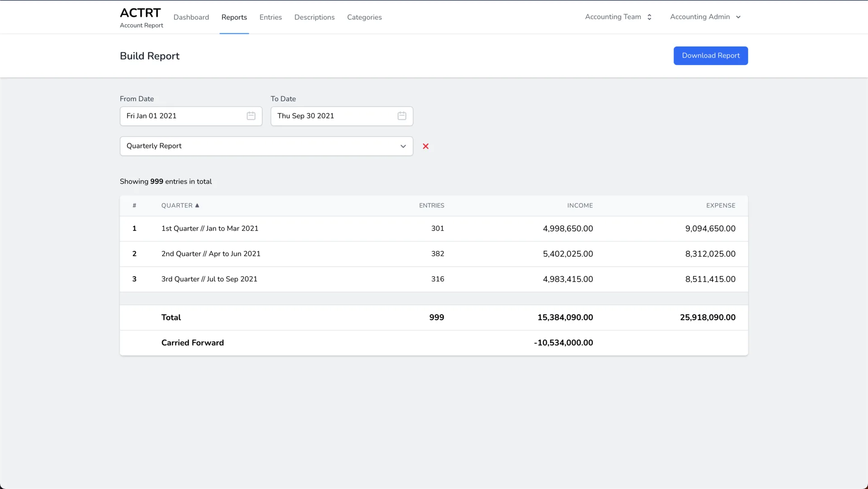Open the Accounting Team switcher
Viewport: 868px width, 489px height.
click(x=618, y=17)
